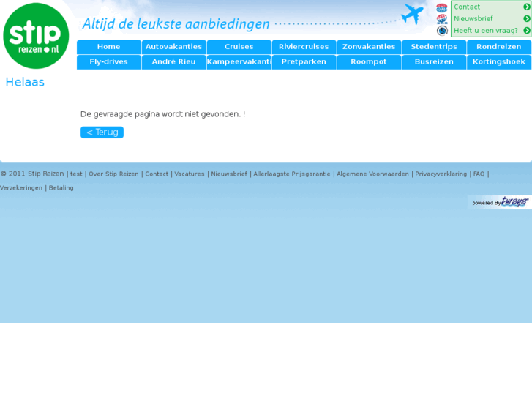Click the Verzekeringen footer link

point(21,188)
